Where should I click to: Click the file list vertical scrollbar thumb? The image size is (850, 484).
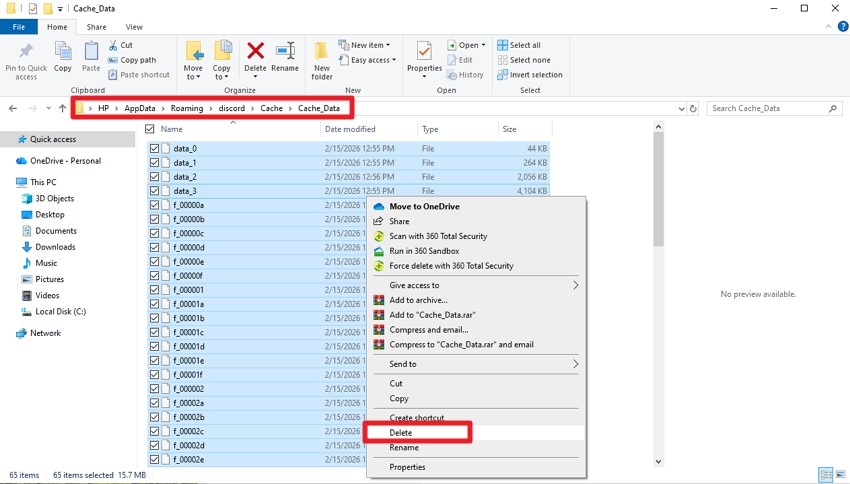click(658, 190)
